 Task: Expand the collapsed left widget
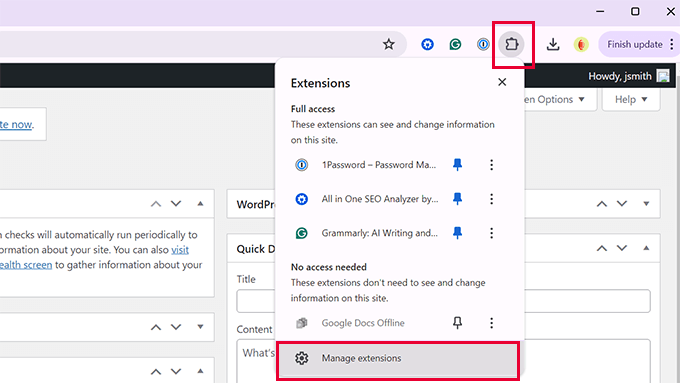pos(200,327)
